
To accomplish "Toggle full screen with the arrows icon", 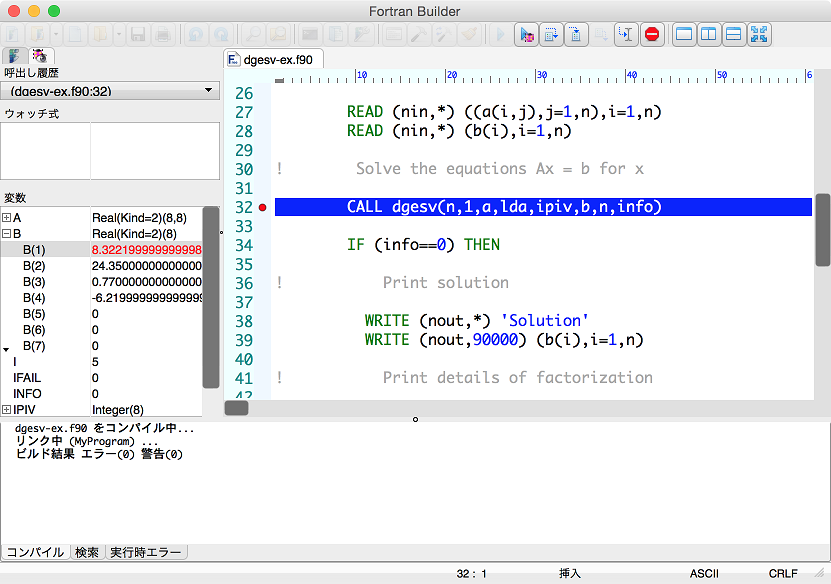I will coord(759,35).
